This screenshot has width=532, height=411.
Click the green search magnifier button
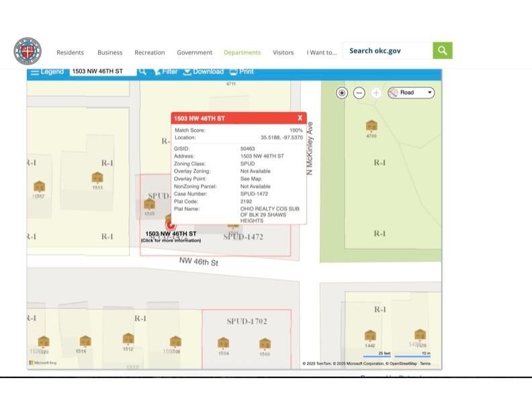(x=442, y=50)
